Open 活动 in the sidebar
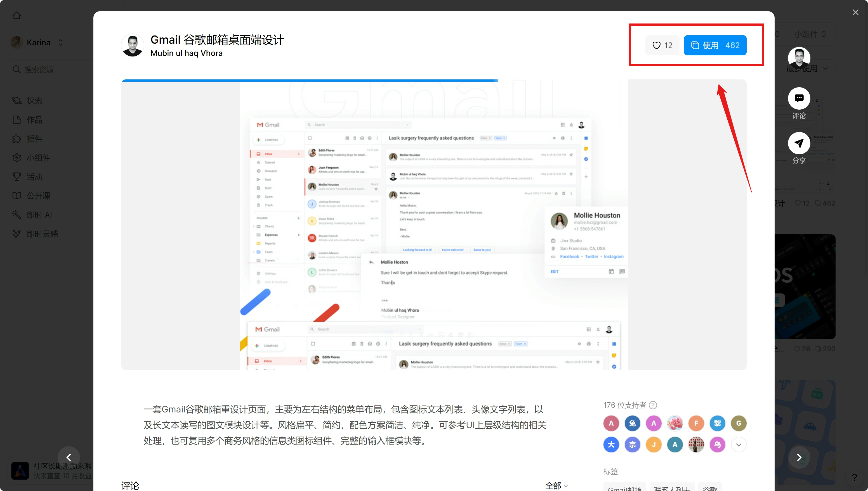Screen dimensions: 868x491 pyautogui.click(x=28, y=177)
